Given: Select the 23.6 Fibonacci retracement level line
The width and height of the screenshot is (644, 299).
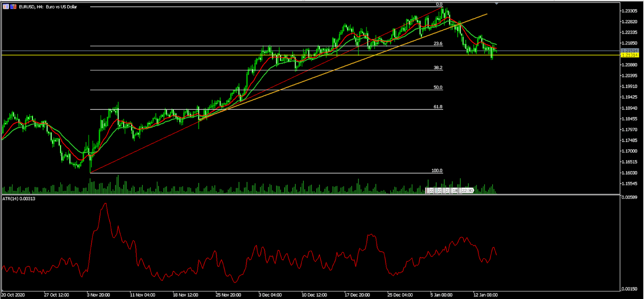Looking at the screenshot, I should pyautogui.click(x=252, y=46).
